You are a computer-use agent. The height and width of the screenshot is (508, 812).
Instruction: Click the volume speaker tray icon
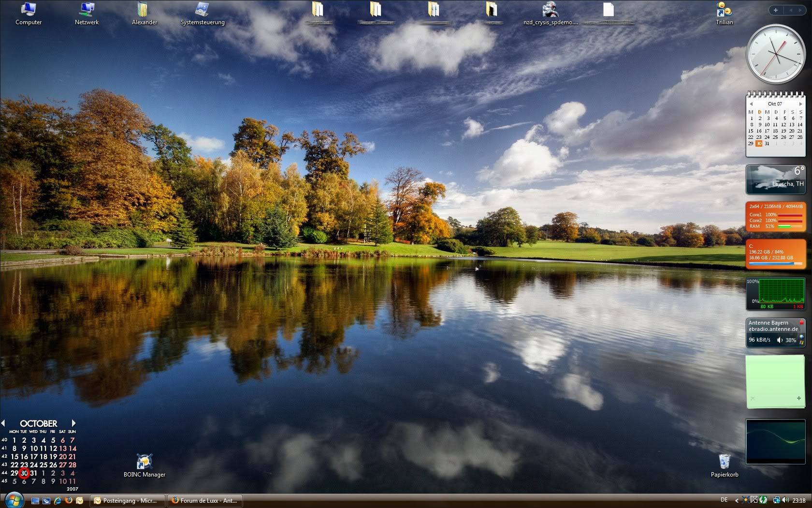pos(785,500)
